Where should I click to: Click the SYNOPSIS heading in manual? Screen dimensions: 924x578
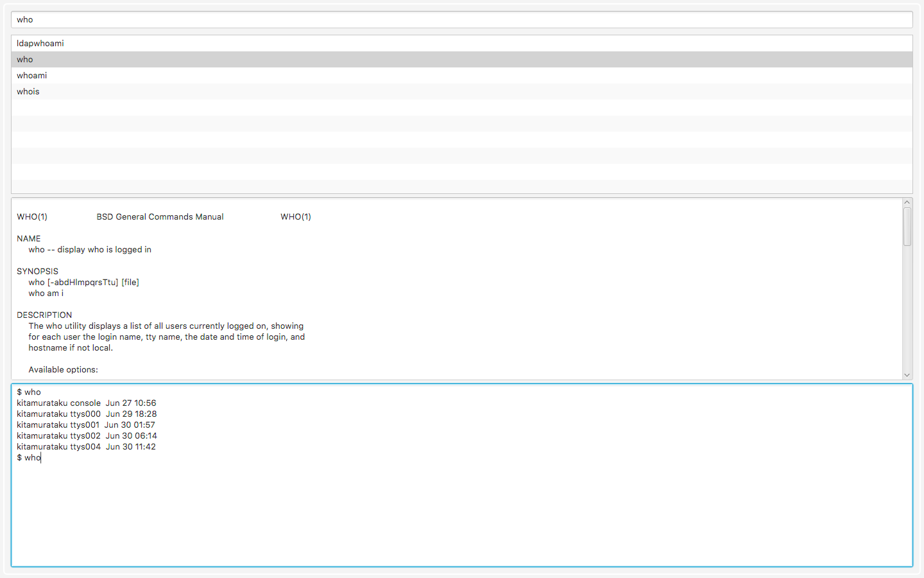(37, 271)
